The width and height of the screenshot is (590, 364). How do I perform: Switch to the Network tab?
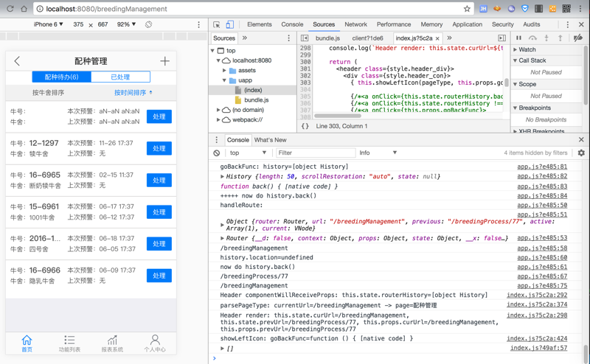[x=355, y=24]
